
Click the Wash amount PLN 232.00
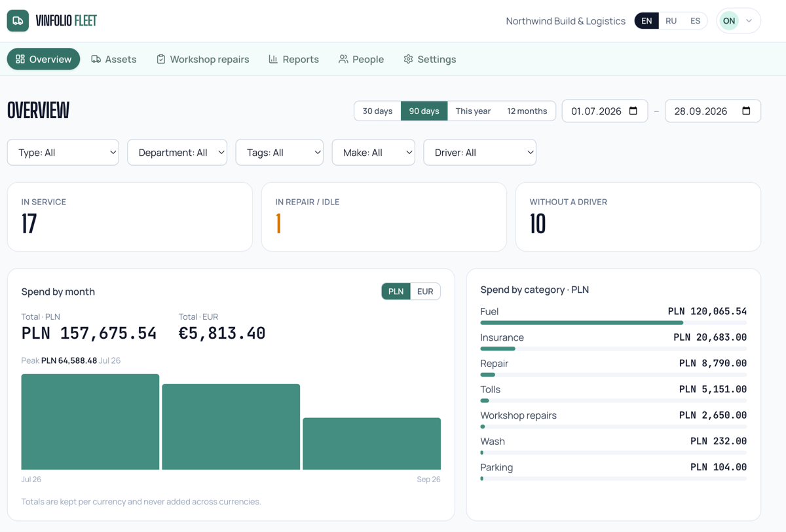(719, 441)
